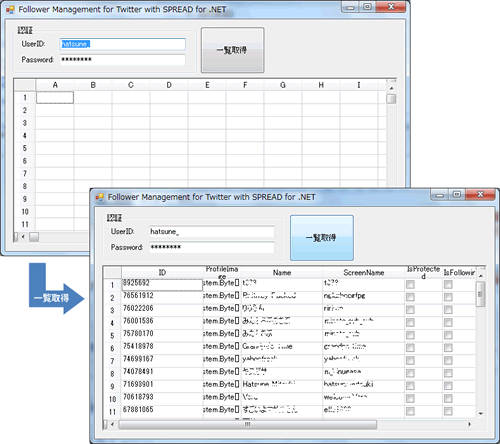This screenshot has width=500, height=444.
Task: Select row header 9 in the front grid
Action: coord(112,386)
